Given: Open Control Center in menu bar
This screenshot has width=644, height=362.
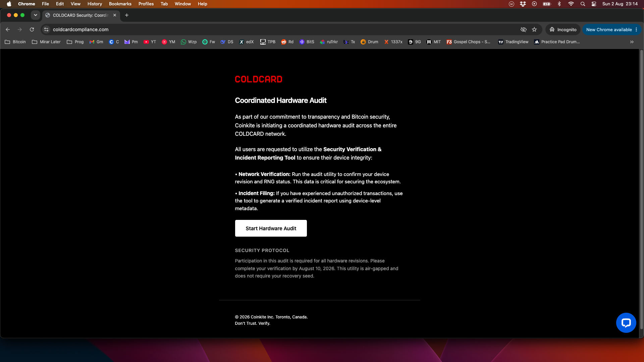Looking at the screenshot, I should [594, 4].
